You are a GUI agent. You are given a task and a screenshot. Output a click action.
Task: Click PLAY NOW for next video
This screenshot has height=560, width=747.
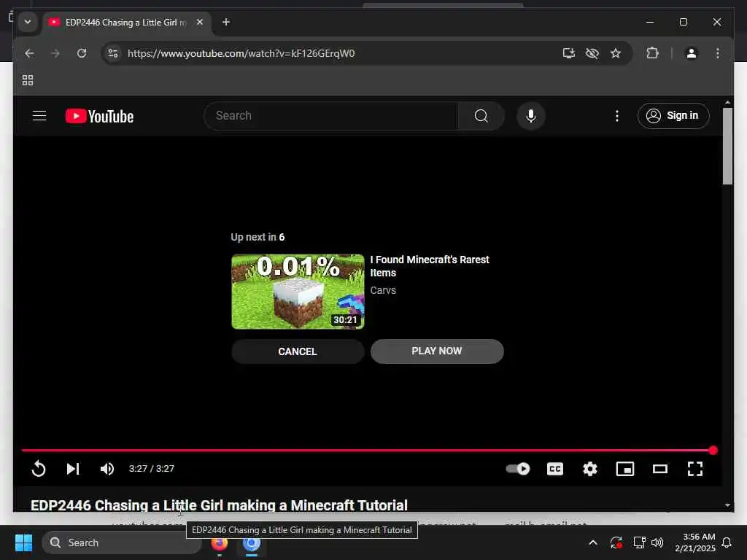[x=437, y=351]
